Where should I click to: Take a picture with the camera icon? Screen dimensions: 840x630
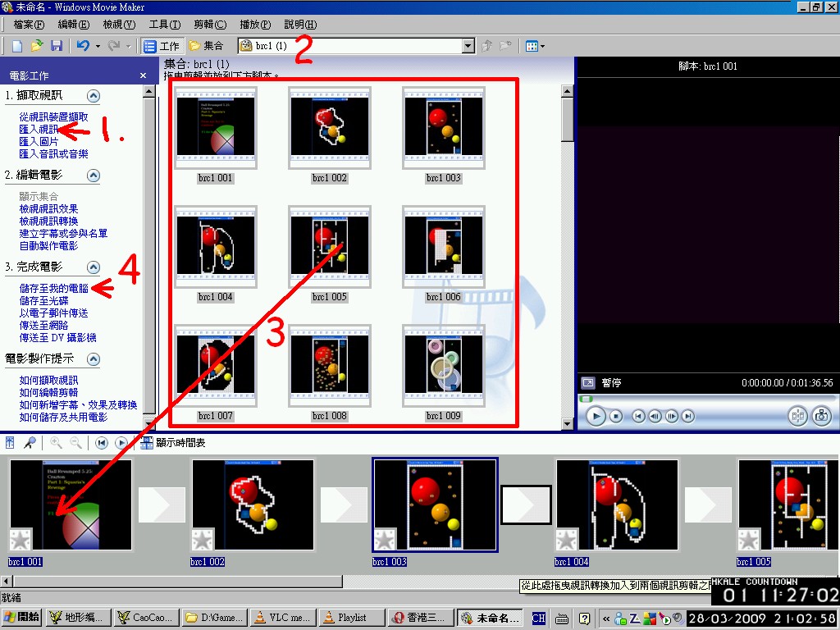(x=821, y=417)
